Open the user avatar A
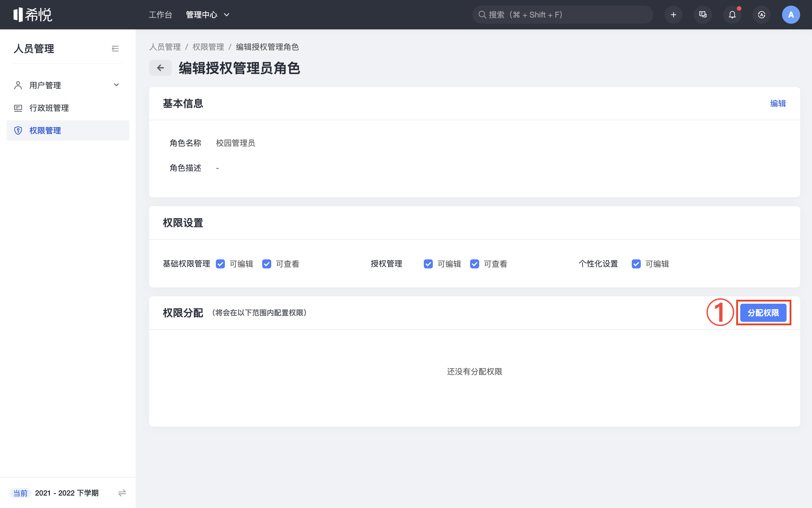 point(791,14)
